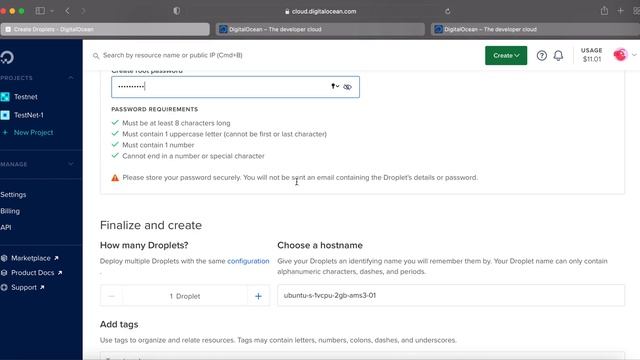
Task: Click the 'Finalize and create' heading
Action: (151, 225)
